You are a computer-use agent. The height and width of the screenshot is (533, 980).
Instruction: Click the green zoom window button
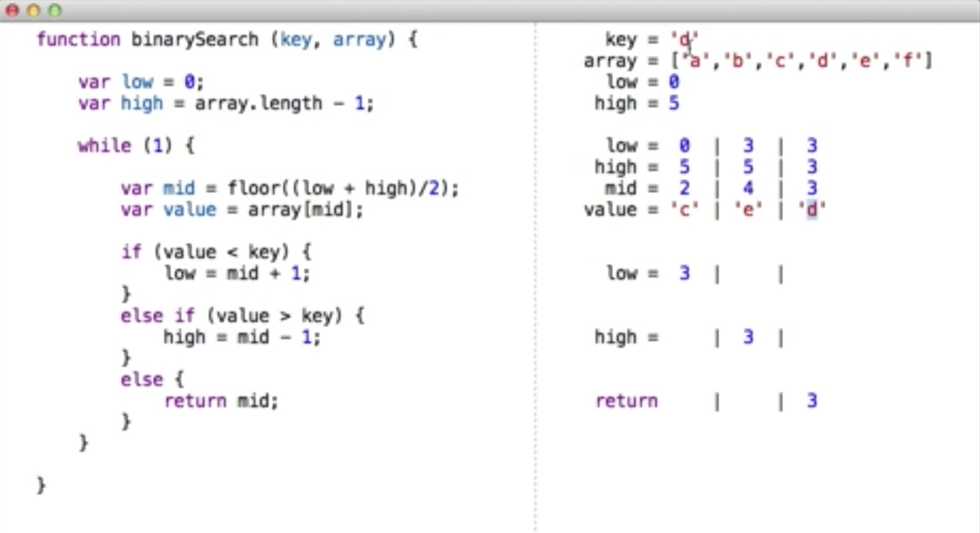tap(55, 10)
